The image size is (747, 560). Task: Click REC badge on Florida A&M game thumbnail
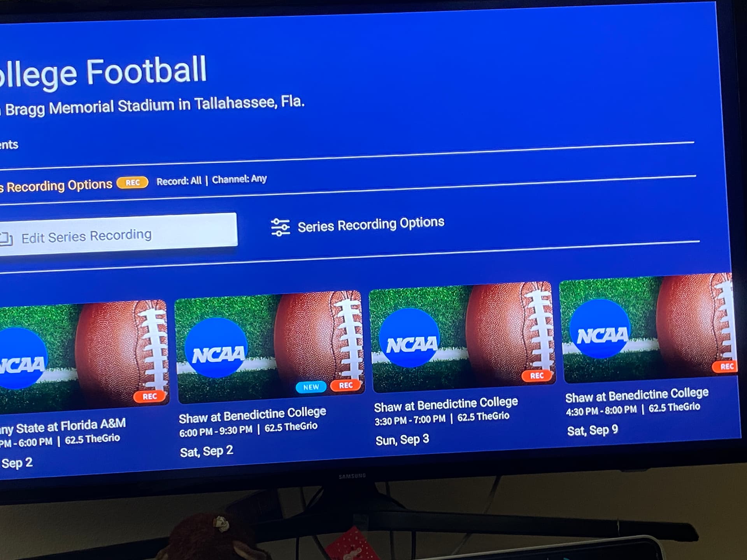coord(149,396)
